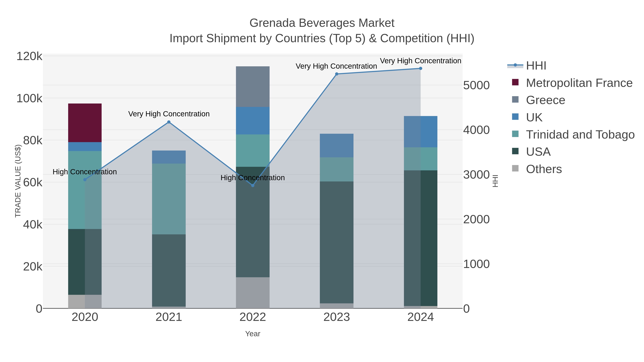Click chart title Grenada Beverages Market
Screen dimensions: 644x362
pyautogui.click(x=322, y=23)
